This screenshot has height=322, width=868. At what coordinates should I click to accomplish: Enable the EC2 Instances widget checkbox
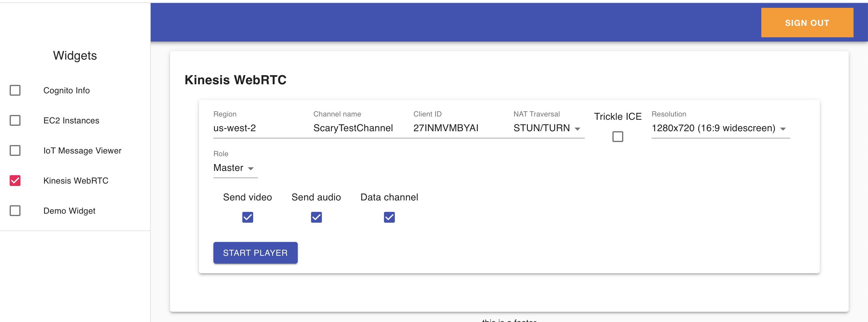pyautogui.click(x=15, y=120)
